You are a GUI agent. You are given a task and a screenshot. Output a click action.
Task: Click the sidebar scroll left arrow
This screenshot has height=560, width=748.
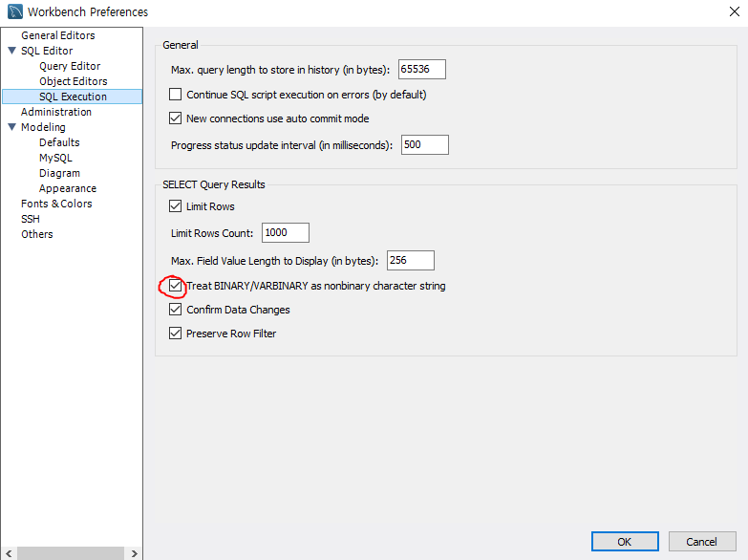click(9, 553)
